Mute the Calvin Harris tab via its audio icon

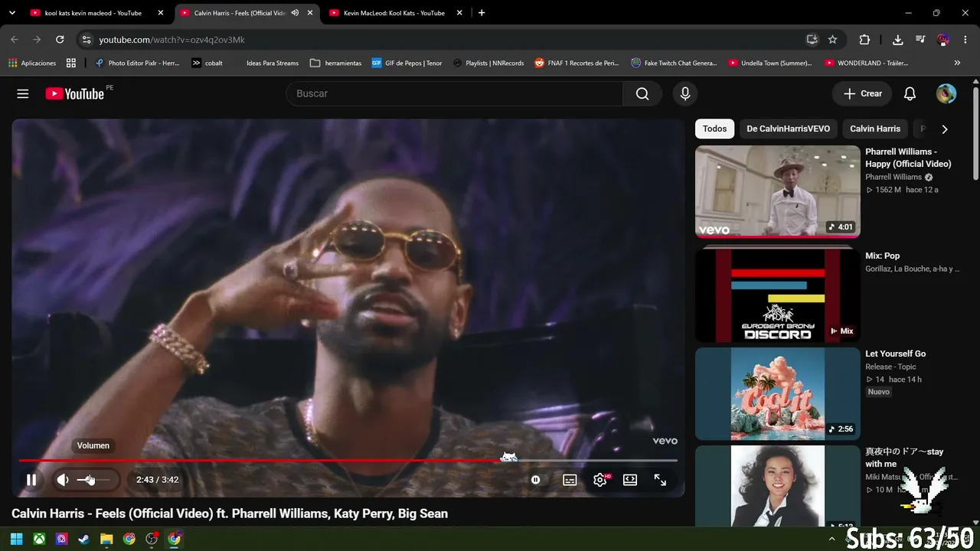tap(295, 13)
